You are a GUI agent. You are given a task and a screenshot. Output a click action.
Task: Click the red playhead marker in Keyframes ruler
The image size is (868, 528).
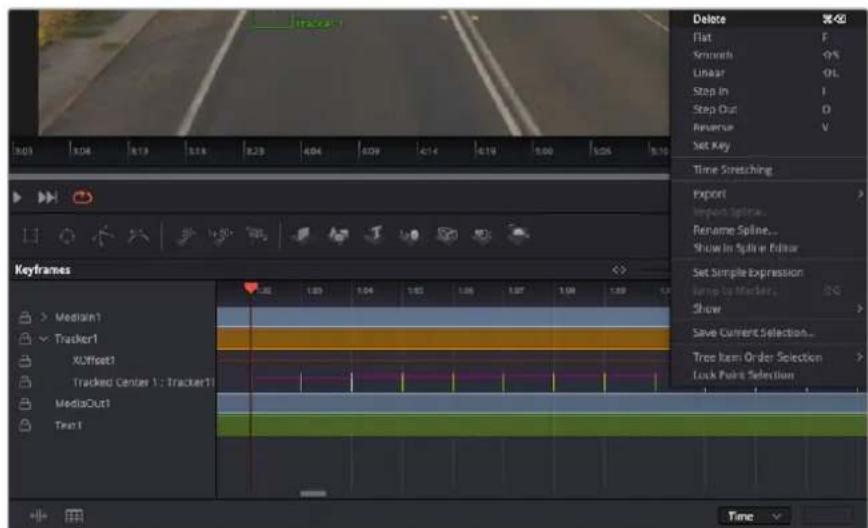click(x=251, y=287)
